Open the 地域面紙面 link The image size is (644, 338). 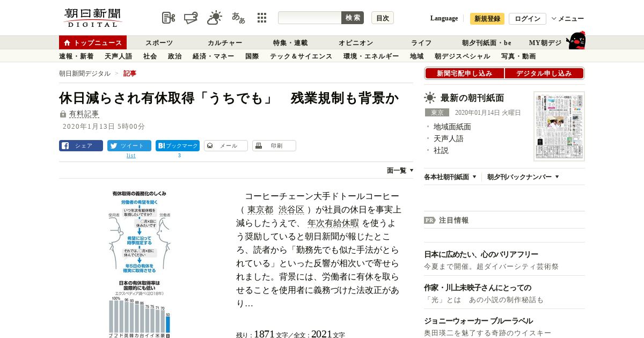pos(452,127)
